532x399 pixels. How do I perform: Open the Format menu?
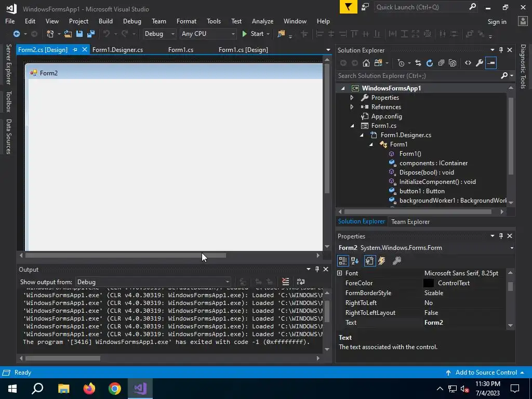pyautogui.click(x=187, y=21)
